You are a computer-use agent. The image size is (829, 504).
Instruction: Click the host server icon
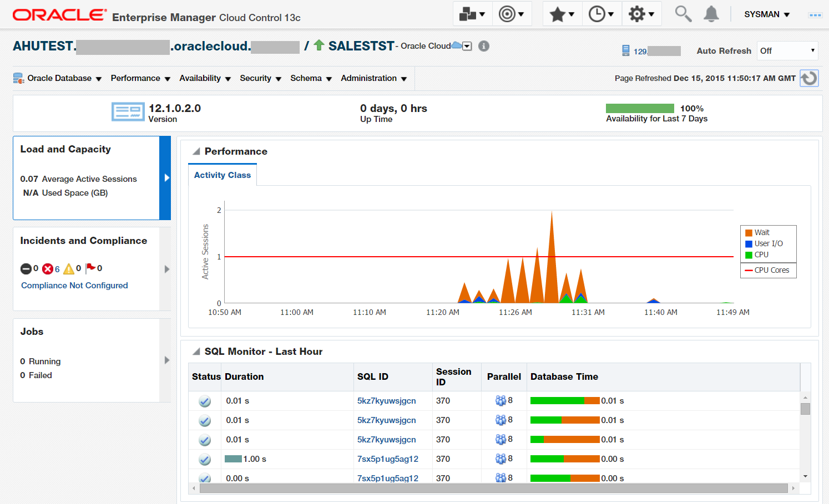626,50
